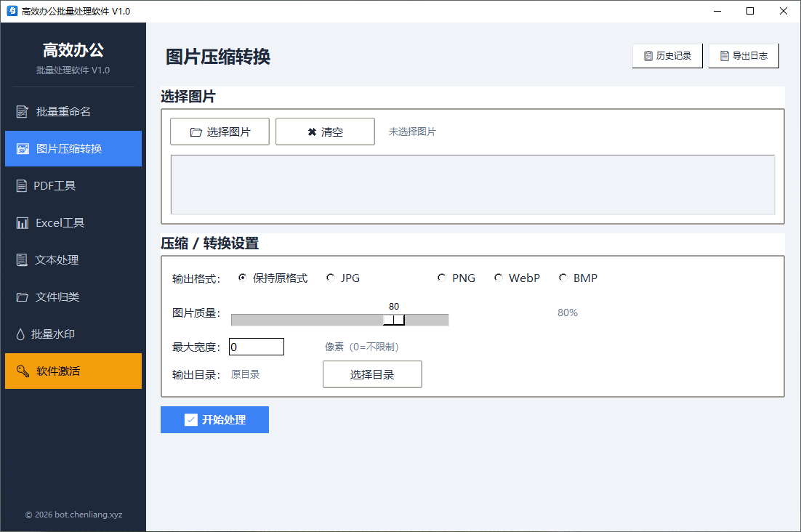The image size is (801, 532).
Task: Click the X icon on 清空 button
Action: (312, 132)
